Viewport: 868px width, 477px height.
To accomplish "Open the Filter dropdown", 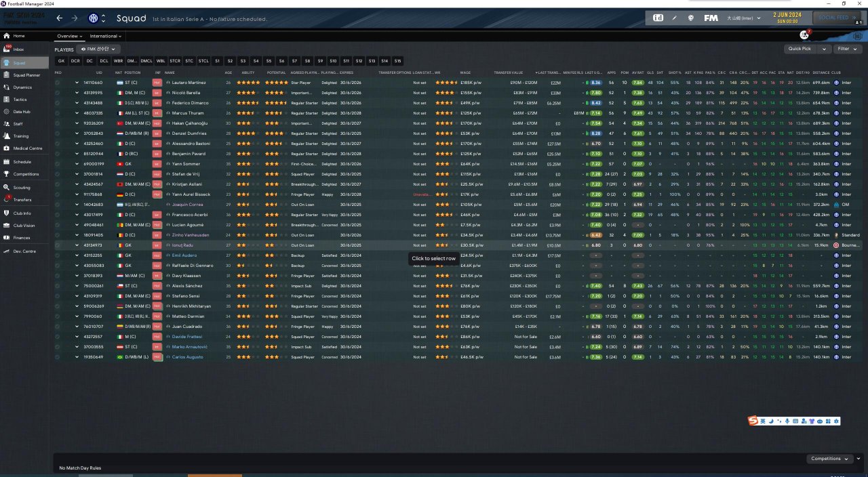I will pyautogui.click(x=846, y=49).
